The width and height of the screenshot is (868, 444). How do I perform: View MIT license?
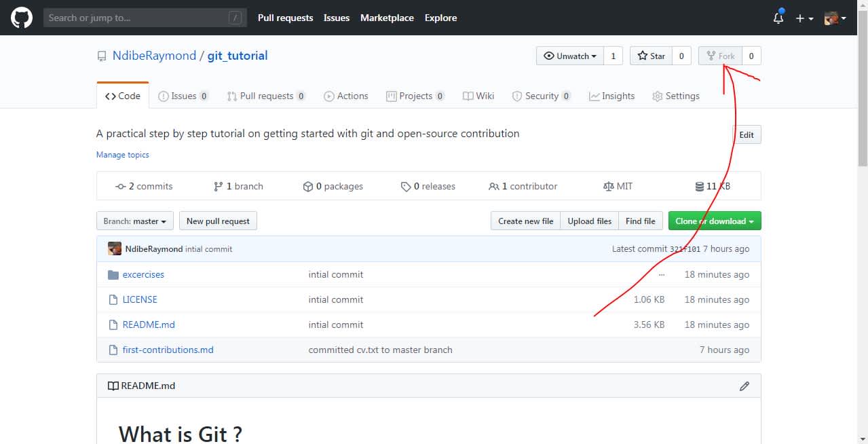tap(618, 186)
